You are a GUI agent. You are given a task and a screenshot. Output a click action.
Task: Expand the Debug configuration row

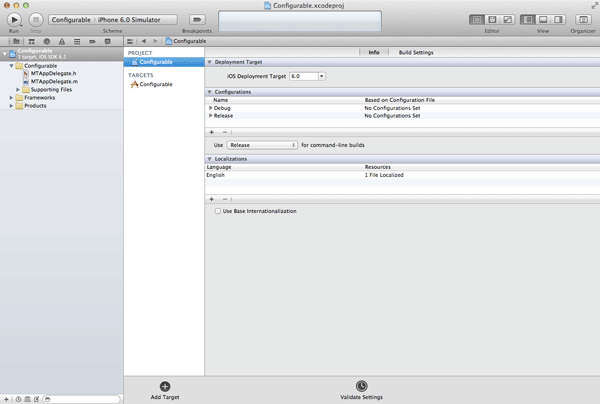coord(210,108)
